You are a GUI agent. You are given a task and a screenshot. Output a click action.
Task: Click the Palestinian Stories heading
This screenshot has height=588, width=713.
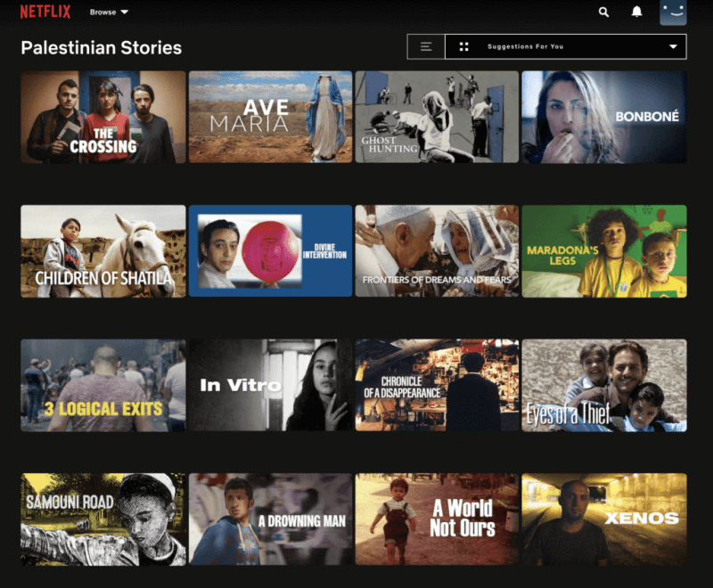(102, 48)
